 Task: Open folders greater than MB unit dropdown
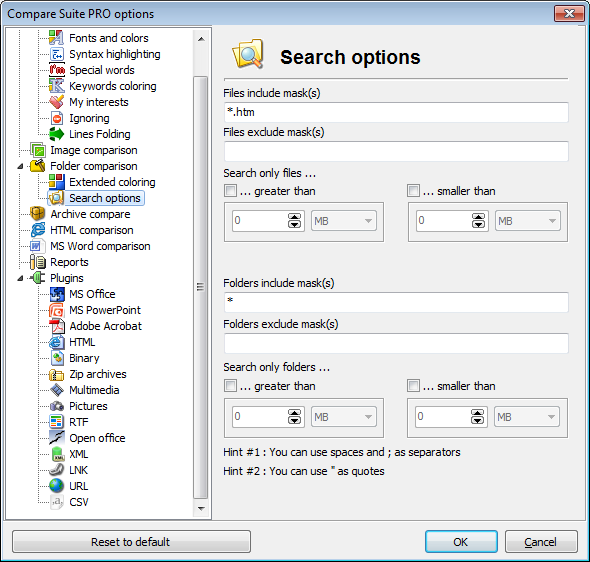pyautogui.click(x=344, y=416)
